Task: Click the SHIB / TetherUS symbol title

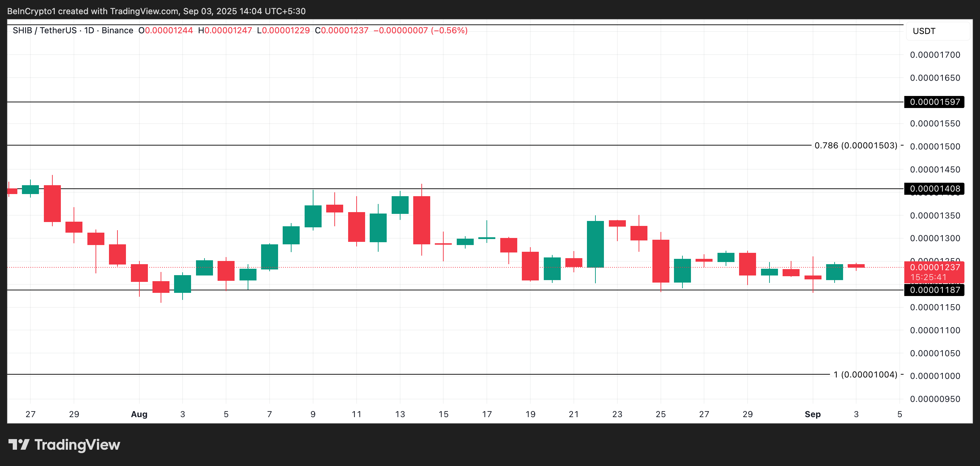Action: [x=45, y=30]
